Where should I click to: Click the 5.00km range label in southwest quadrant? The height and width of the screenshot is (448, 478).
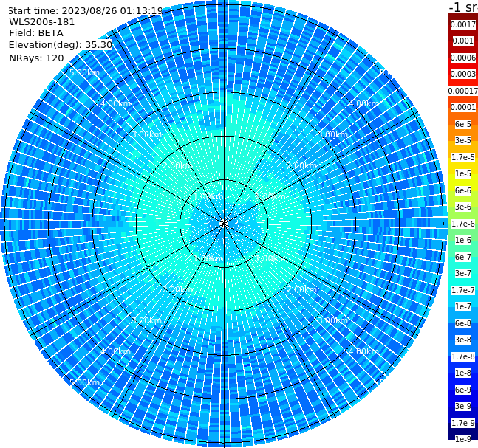point(85,382)
